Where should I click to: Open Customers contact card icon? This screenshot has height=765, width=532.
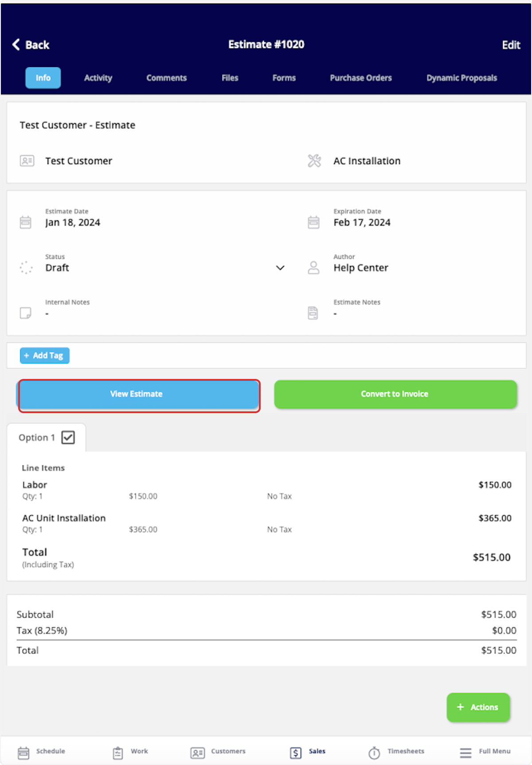tap(197, 753)
